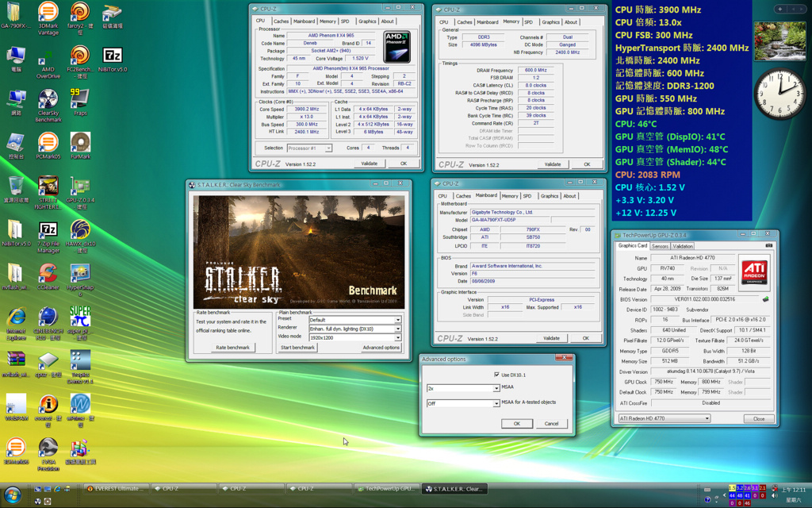Image resolution: width=812 pixels, height=508 pixels.
Task: Launch CCleaner from the desktop
Action: pos(48,277)
